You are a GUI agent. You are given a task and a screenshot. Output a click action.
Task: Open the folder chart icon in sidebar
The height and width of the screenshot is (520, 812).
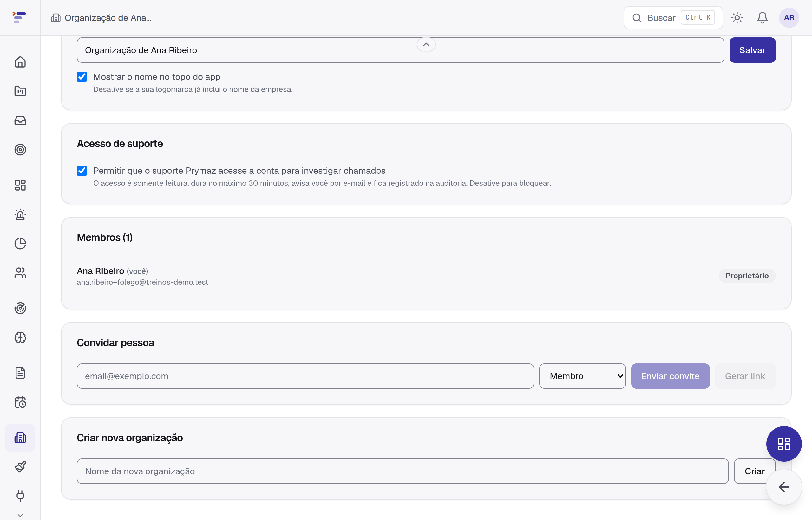tap(20, 91)
